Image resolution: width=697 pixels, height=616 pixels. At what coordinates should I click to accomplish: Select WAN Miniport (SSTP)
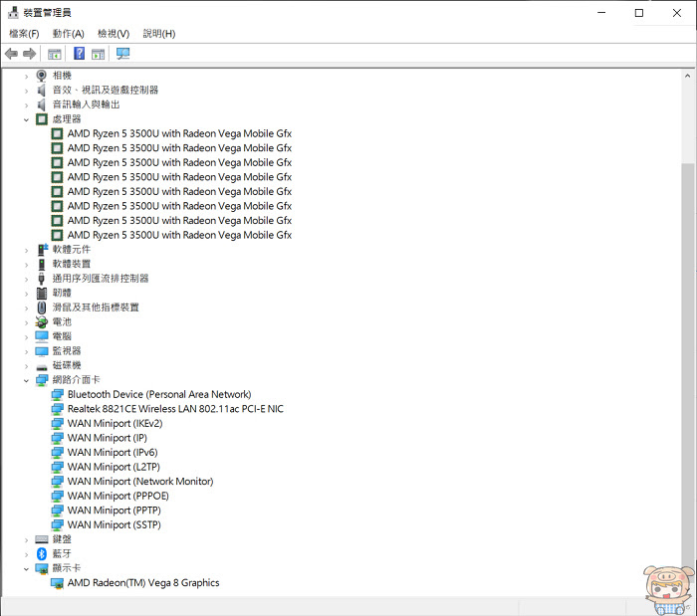click(x=114, y=525)
